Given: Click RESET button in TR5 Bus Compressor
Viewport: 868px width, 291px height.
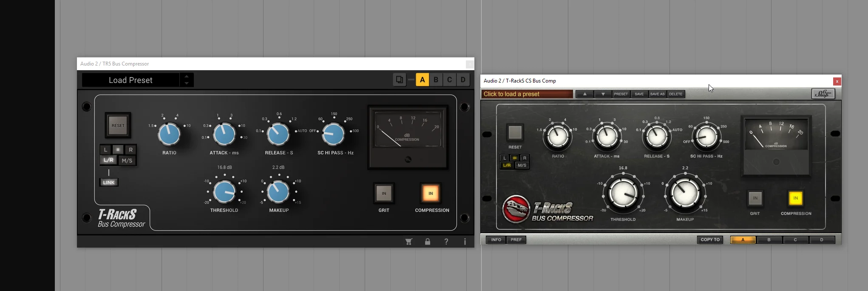Looking at the screenshot, I should 118,126.
